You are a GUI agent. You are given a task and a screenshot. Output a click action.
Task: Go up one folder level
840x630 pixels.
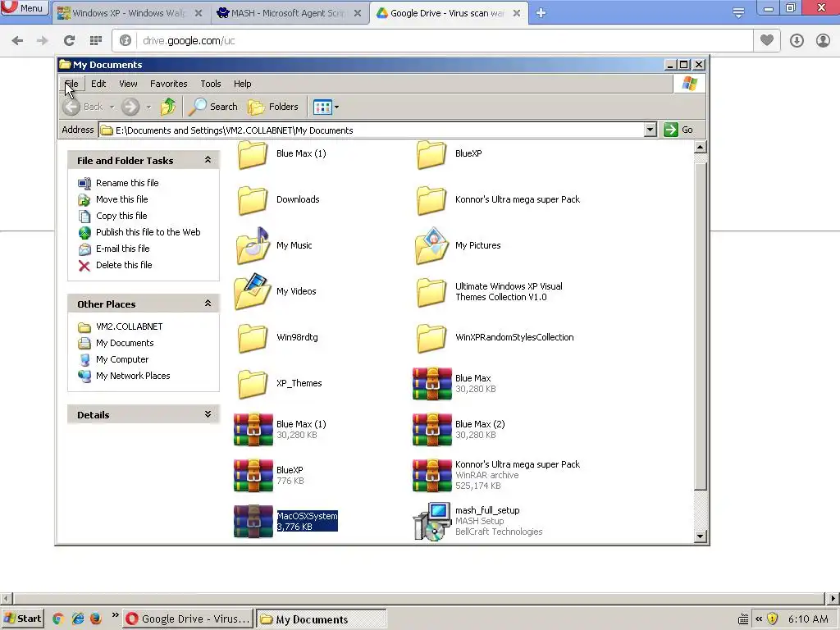(168, 107)
